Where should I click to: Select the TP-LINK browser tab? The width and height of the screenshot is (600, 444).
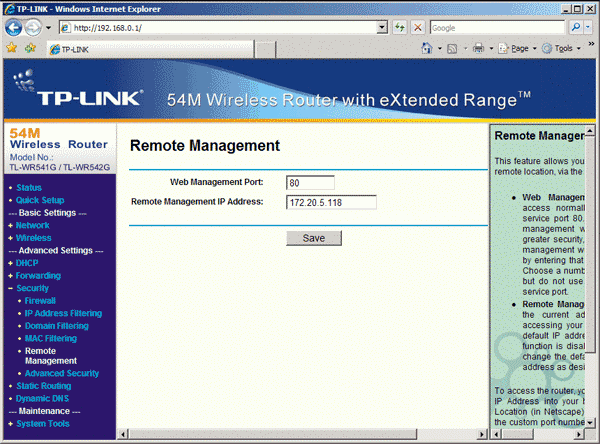pyautogui.click(x=150, y=49)
